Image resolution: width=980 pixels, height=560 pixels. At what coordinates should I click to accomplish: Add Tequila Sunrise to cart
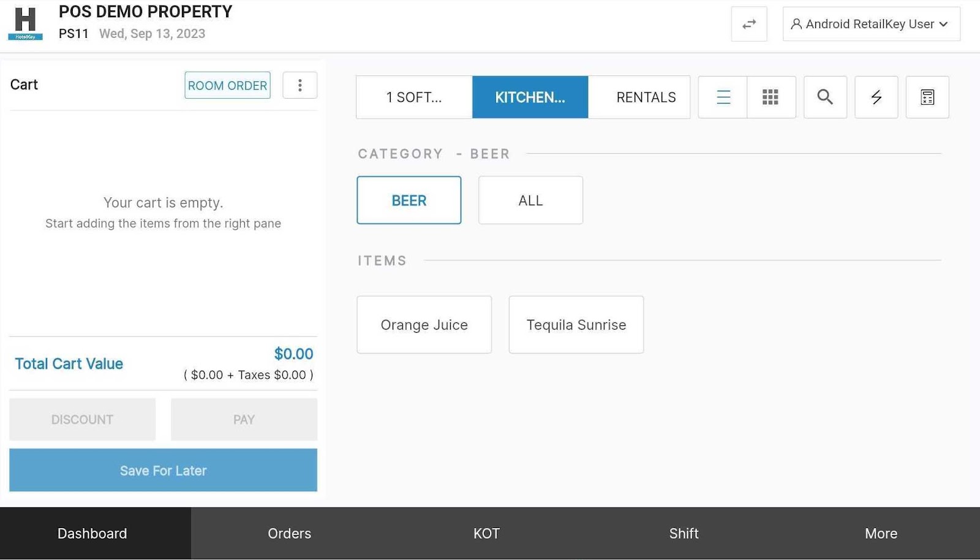point(576,325)
